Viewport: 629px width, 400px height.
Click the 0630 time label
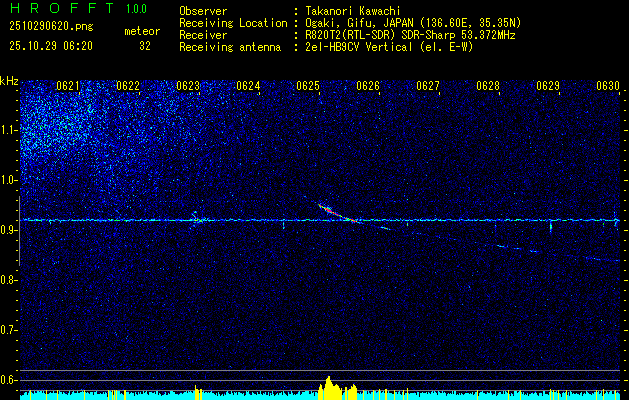tap(608, 86)
